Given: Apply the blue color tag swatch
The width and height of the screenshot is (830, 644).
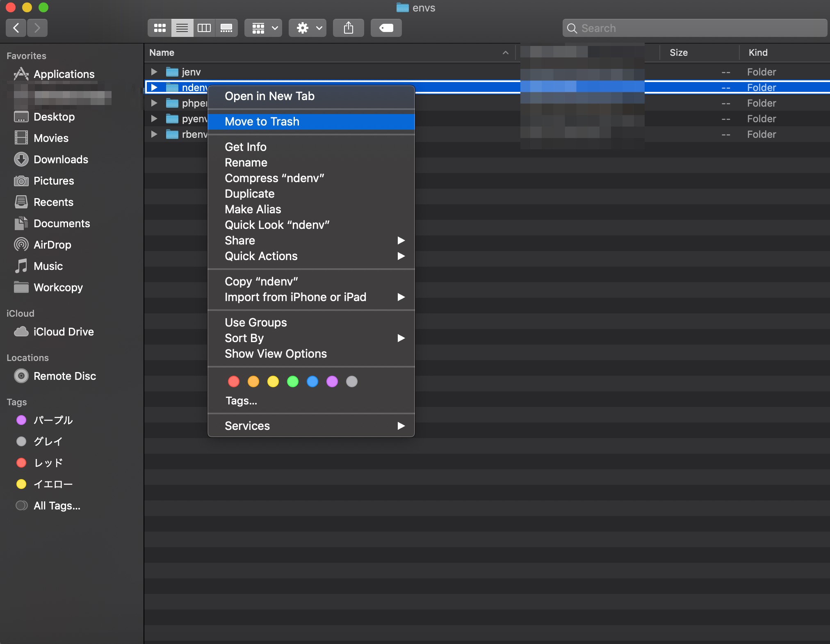Looking at the screenshot, I should [x=312, y=381].
